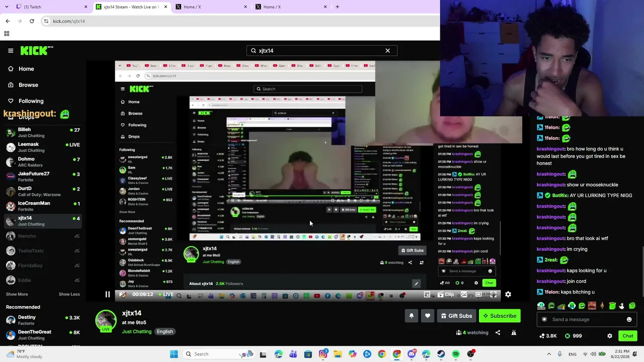
Task: Open the offline TashaToxic channel
Action: pos(43,251)
